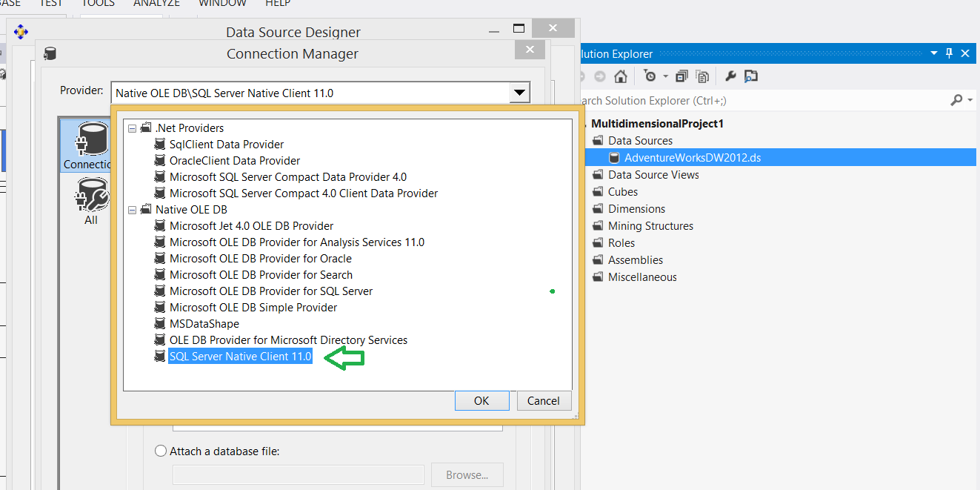Click Cancel in provider list popup
The width and height of the screenshot is (980, 490).
pyautogui.click(x=544, y=400)
